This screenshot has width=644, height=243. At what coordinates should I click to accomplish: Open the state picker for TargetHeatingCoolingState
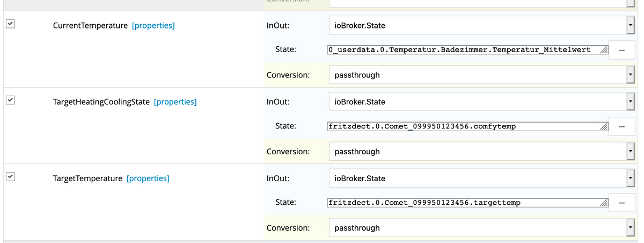(x=621, y=127)
